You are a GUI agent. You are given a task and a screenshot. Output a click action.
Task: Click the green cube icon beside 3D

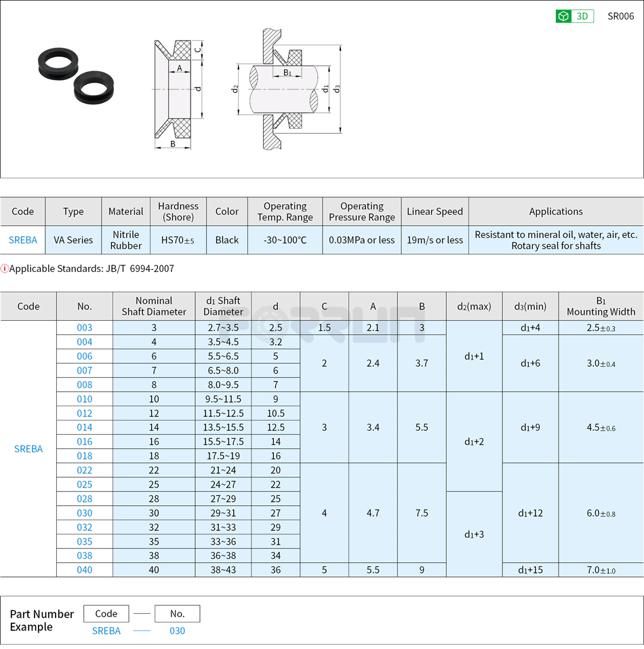click(x=563, y=15)
